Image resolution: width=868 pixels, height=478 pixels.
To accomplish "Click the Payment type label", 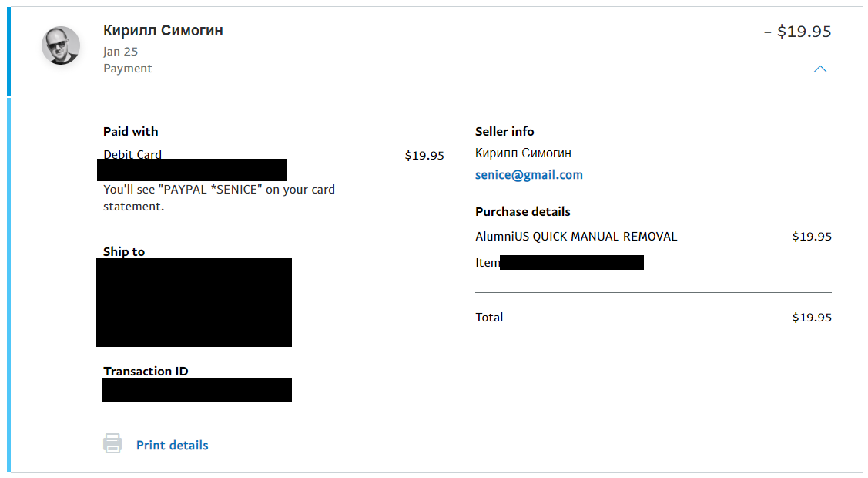I will point(128,69).
